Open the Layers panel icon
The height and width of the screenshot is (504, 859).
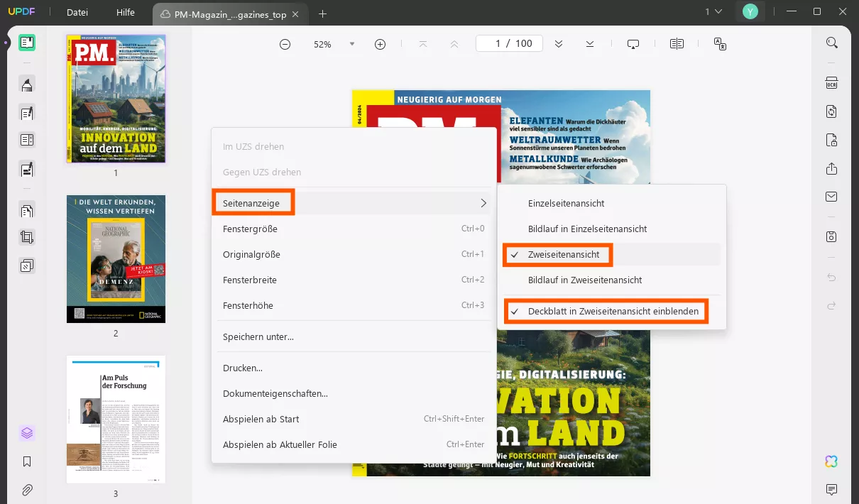27,433
